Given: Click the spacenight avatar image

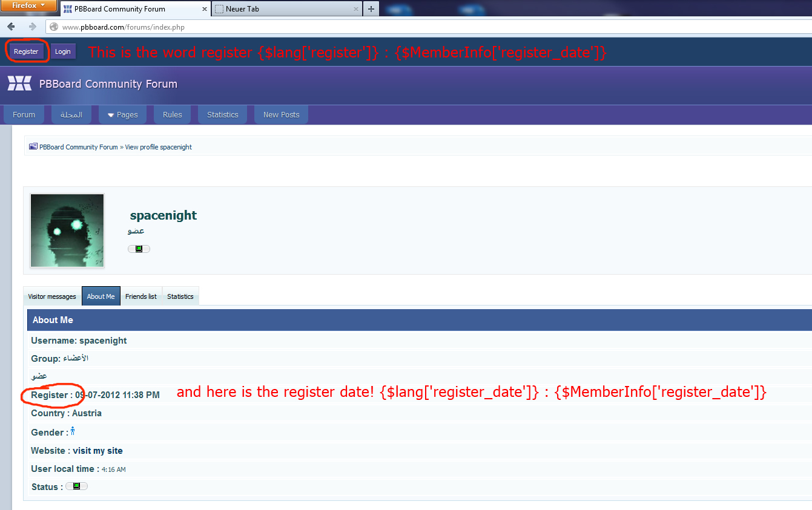Looking at the screenshot, I should 67,230.
